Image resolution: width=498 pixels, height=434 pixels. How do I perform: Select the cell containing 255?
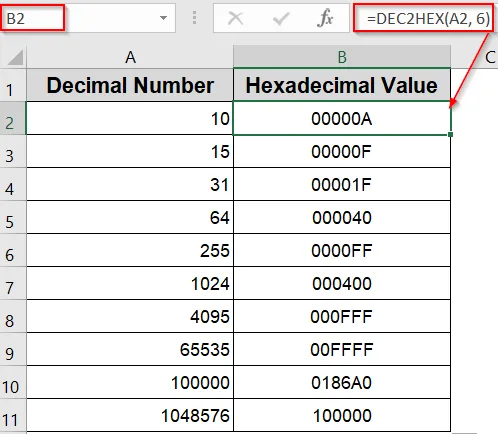(x=130, y=250)
